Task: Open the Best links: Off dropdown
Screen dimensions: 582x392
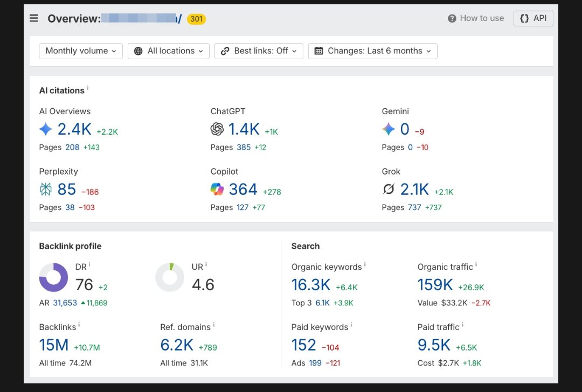Action: point(259,51)
